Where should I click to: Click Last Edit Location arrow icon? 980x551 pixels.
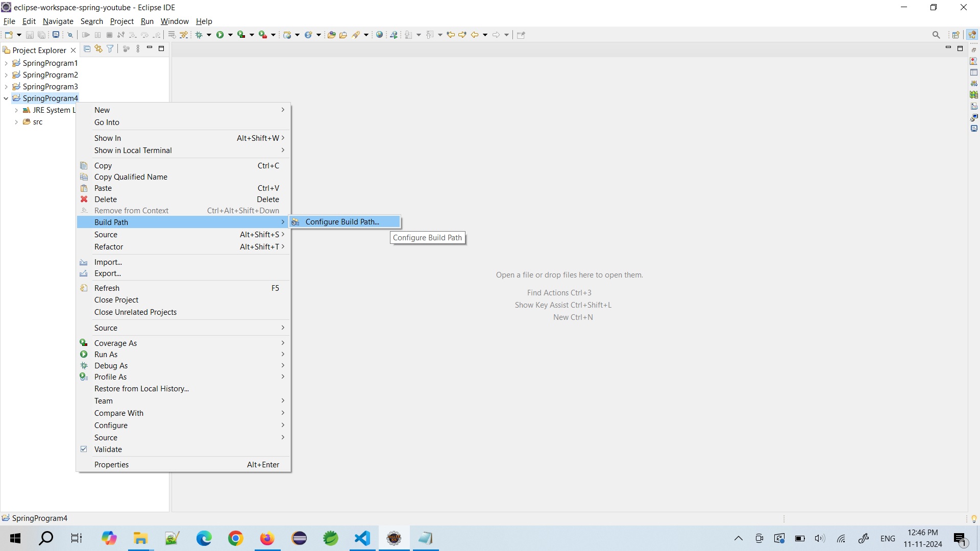pyautogui.click(x=451, y=35)
